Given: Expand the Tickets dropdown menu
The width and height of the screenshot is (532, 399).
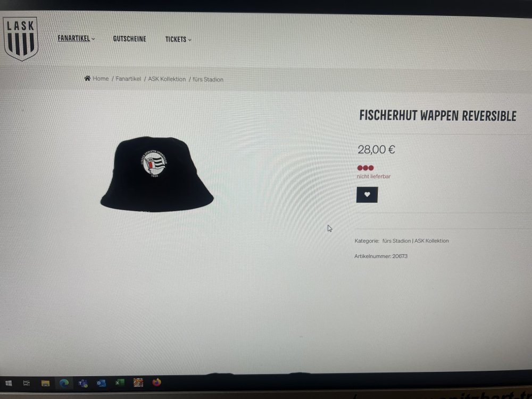Looking at the screenshot, I should [x=178, y=39].
